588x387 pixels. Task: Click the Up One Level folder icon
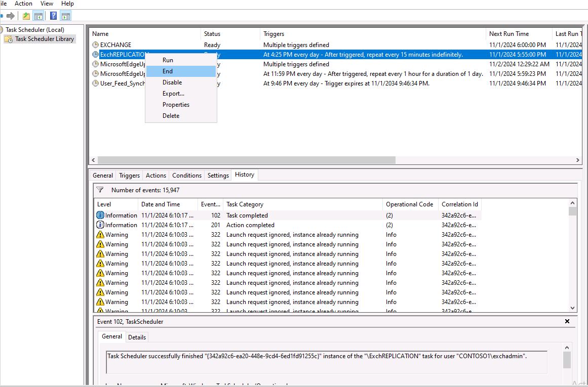[26, 16]
